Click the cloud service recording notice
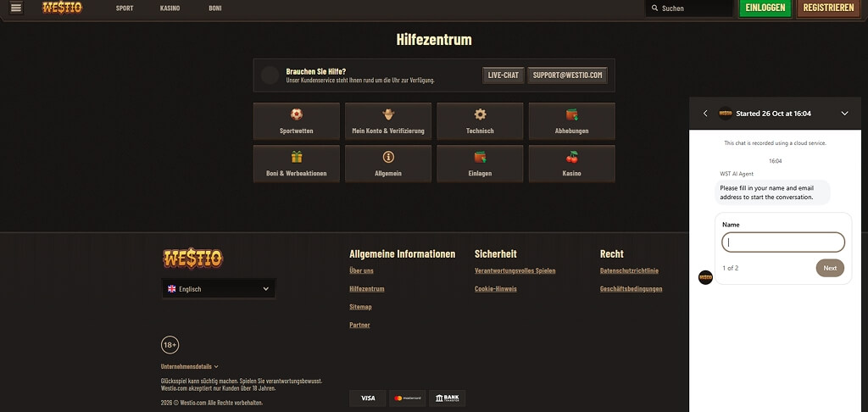This screenshot has height=412, width=868. click(x=775, y=143)
